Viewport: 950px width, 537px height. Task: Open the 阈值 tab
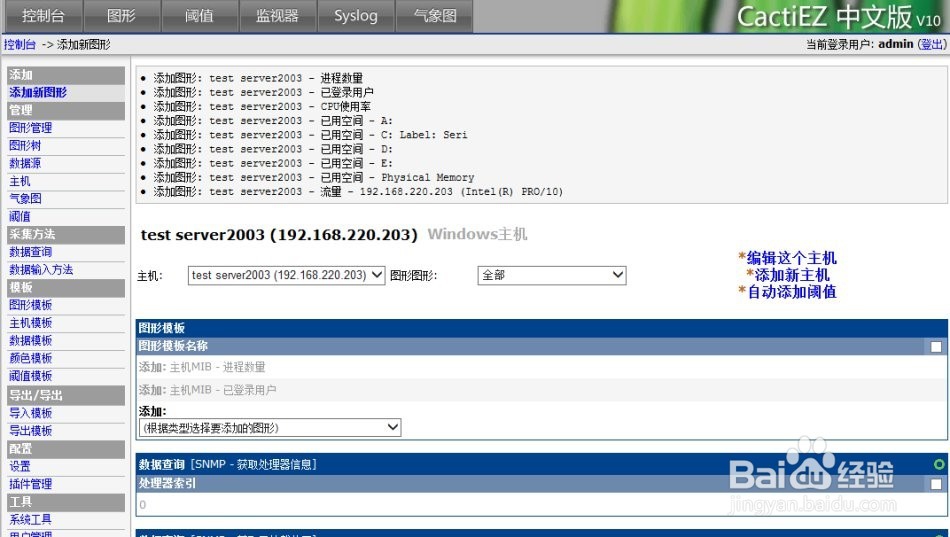tap(200, 16)
